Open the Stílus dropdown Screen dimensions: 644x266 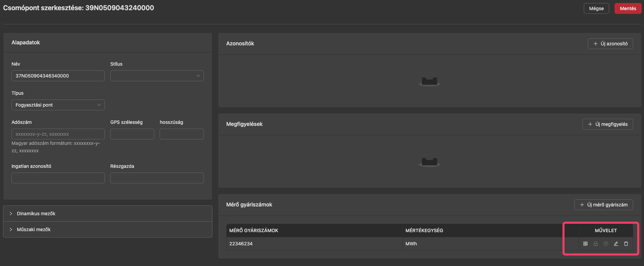157,76
